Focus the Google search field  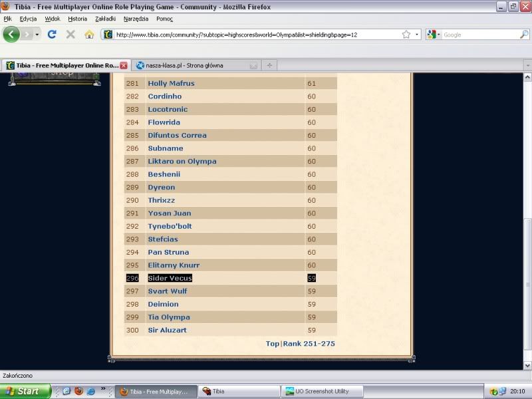pyautogui.click(x=480, y=35)
